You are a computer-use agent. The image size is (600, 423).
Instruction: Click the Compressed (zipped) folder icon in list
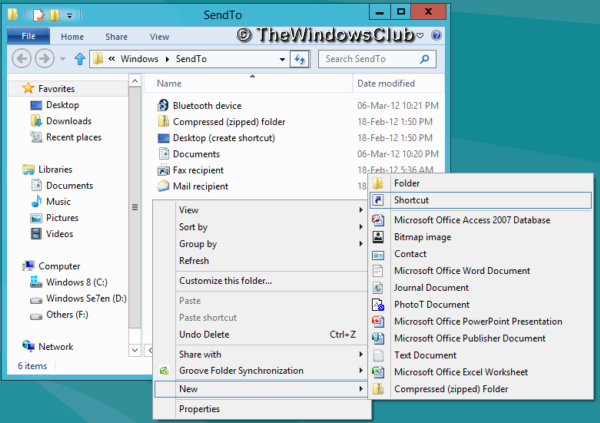tap(163, 121)
